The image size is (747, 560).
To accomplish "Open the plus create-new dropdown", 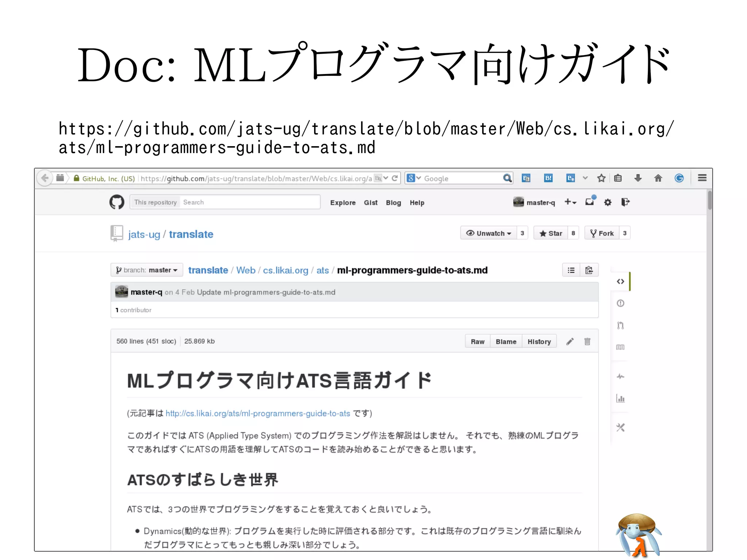I will [x=570, y=202].
